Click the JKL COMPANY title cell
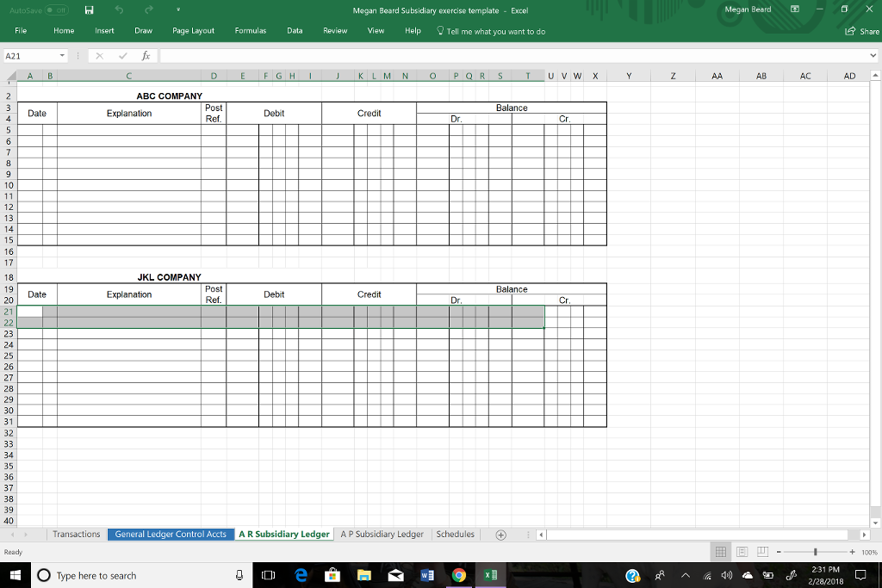882x588 pixels. click(170, 277)
